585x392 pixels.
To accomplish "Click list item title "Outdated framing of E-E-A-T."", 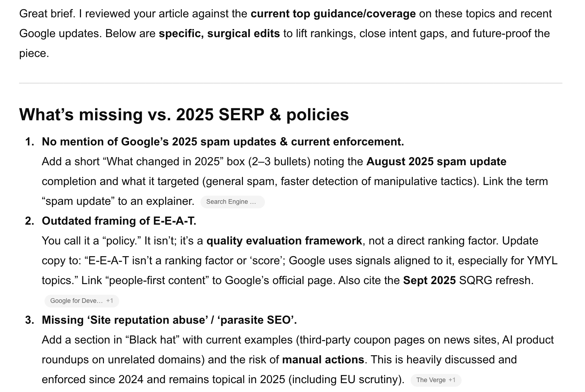I will point(119,221).
